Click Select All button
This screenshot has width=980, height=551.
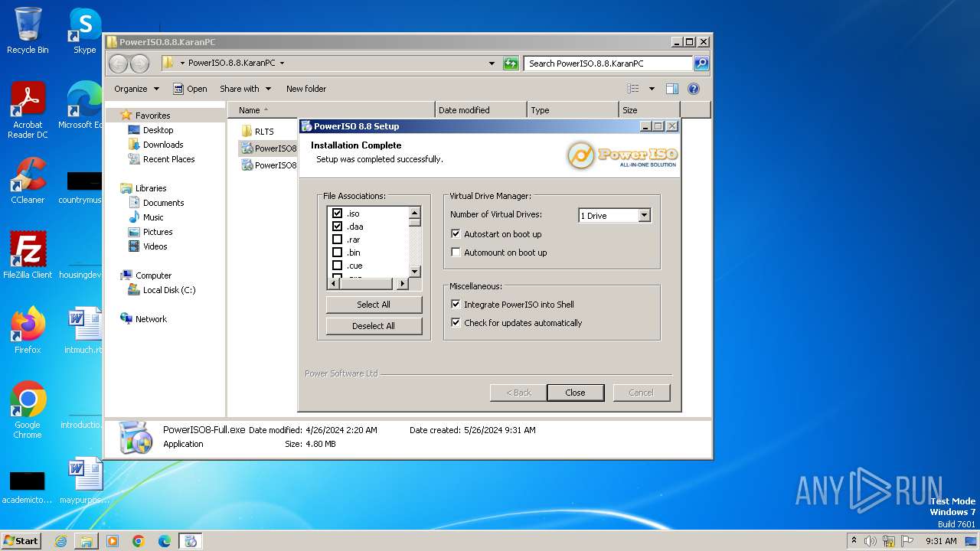pyautogui.click(x=374, y=305)
